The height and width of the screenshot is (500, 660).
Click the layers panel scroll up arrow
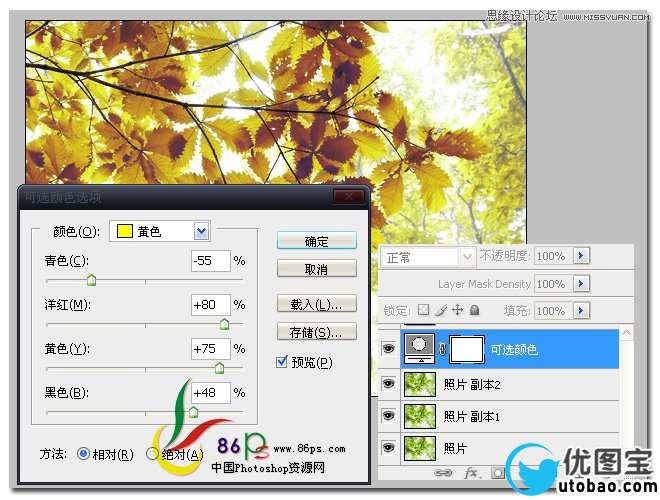(626, 333)
